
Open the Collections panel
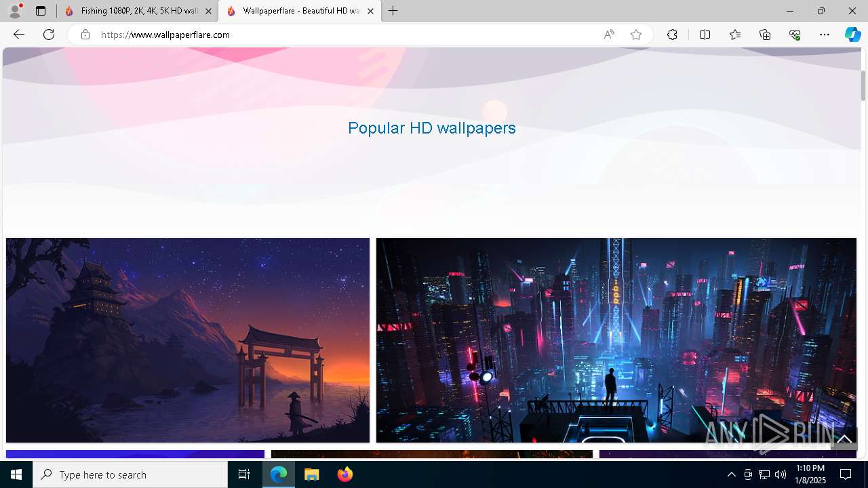[765, 35]
